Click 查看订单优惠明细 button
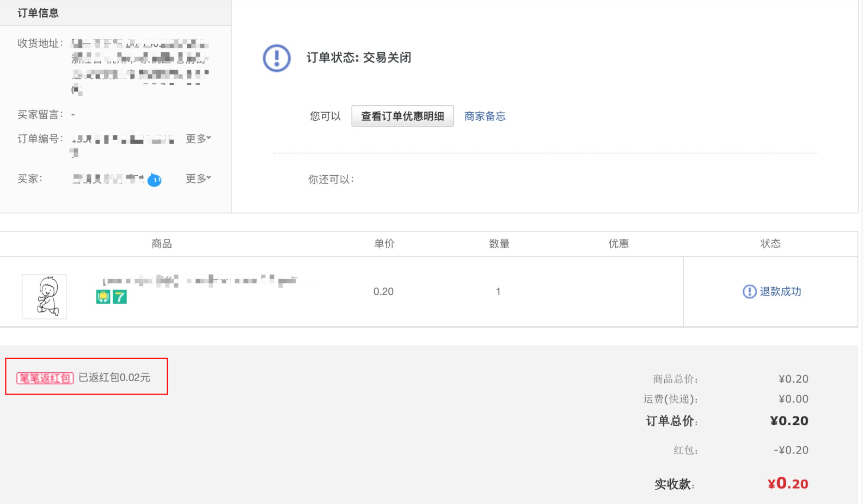863x504 pixels. pos(402,116)
